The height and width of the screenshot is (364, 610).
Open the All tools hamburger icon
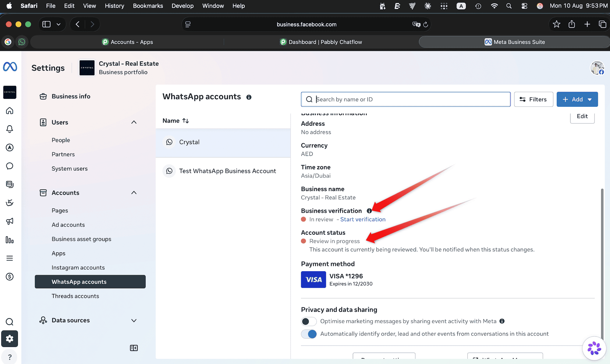pos(10,258)
